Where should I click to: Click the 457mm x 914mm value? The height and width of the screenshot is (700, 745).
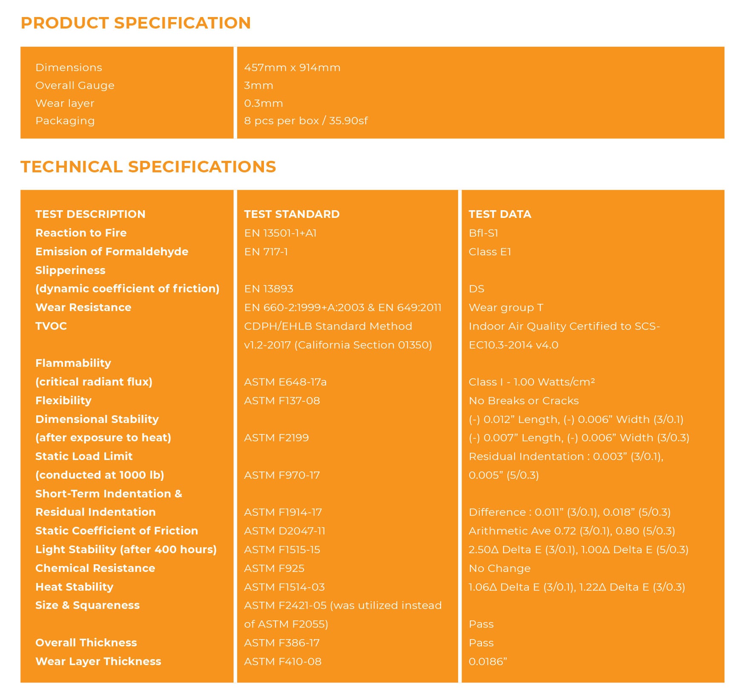click(x=292, y=68)
